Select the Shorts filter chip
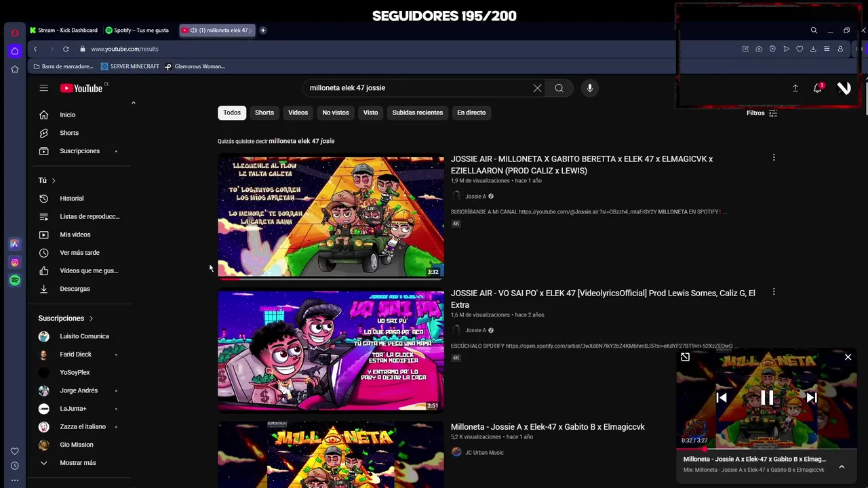The image size is (868, 488). pyautogui.click(x=264, y=113)
